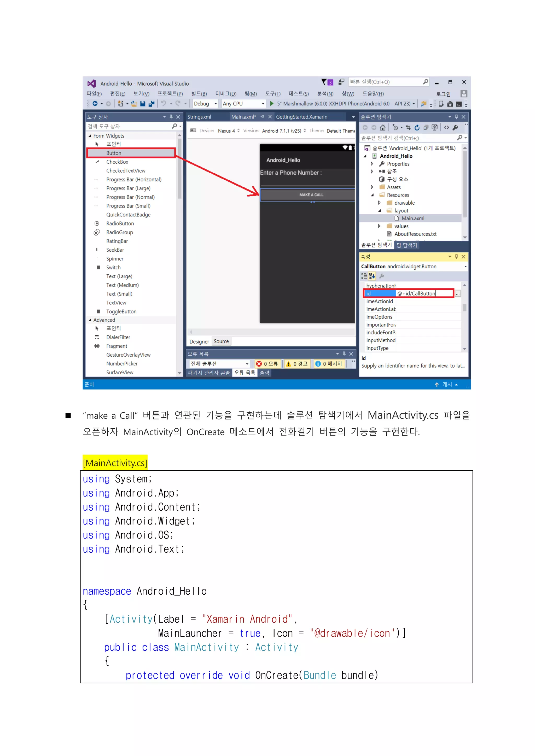The height and width of the screenshot is (756, 535).
Task: Click Home icon in Solution Explorer toolbar
Action: pyautogui.click(x=382, y=127)
